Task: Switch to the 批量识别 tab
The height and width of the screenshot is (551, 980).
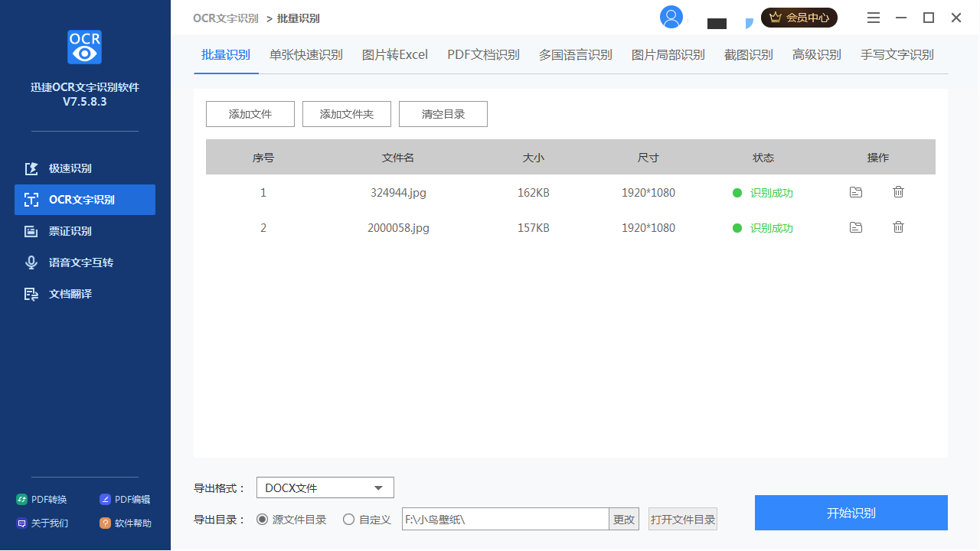Action: [226, 55]
